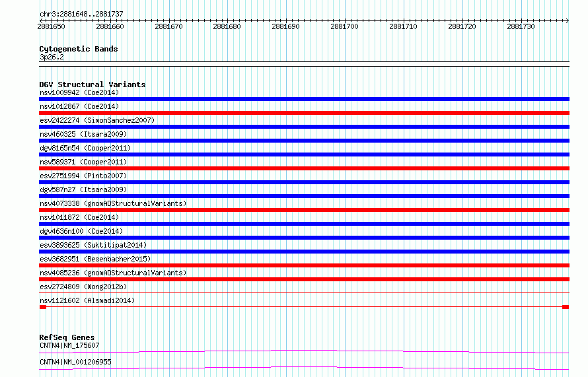Click the red bar under nsv4085236

coord(304,279)
